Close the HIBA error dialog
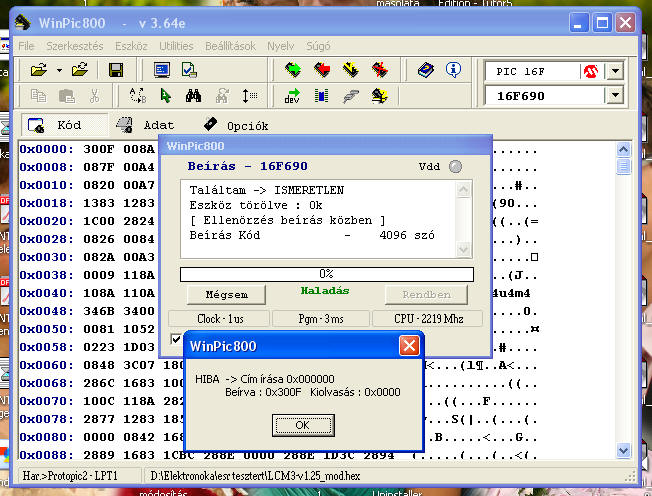The image size is (652, 496). click(x=409, y=345)
